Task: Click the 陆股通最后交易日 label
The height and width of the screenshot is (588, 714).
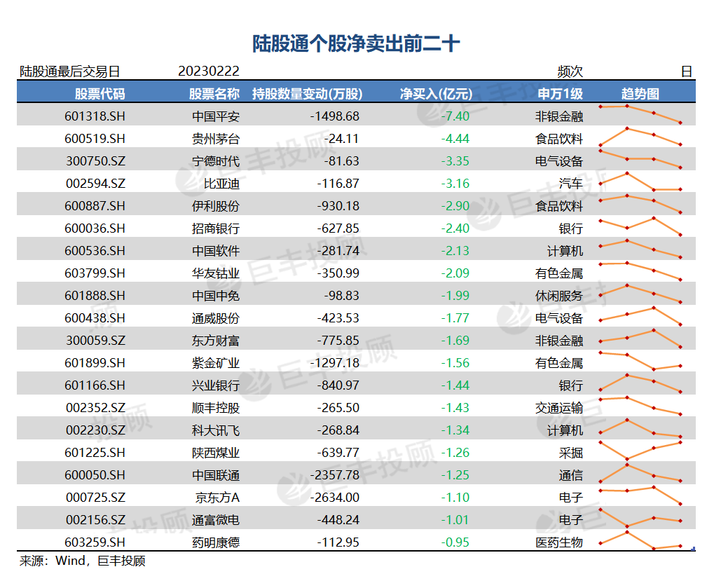Action: tap(69, 71)
